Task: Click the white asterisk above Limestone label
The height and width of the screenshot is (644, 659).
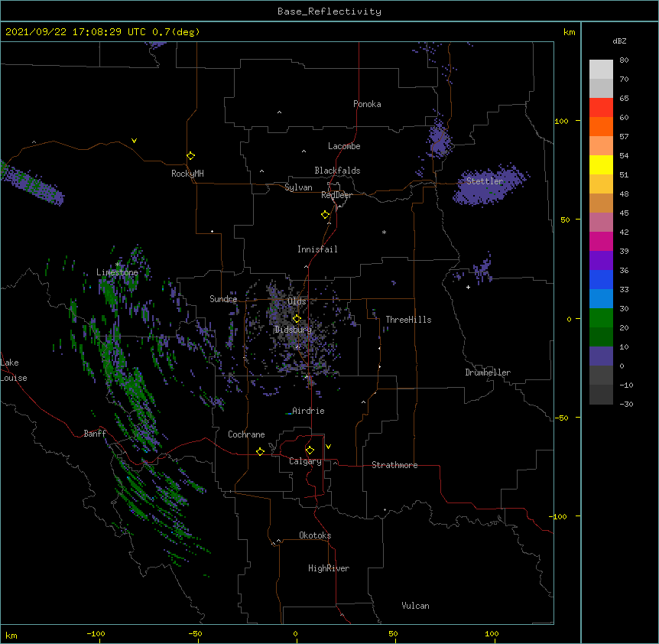Action: (118, 265)
